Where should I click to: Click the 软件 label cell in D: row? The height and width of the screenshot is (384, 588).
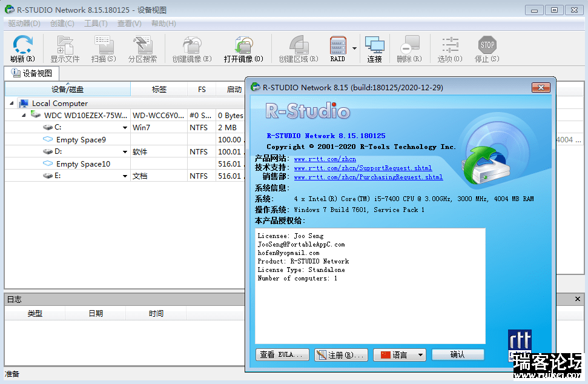click(x=159, y=152)
